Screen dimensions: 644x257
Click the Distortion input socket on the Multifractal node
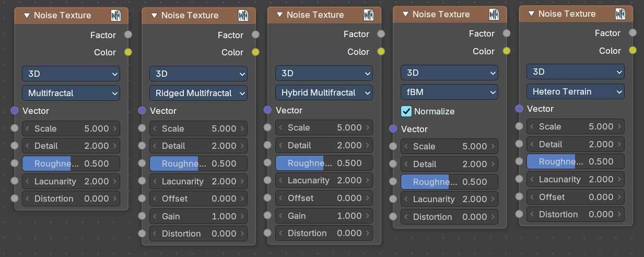(x=14, y=198)
